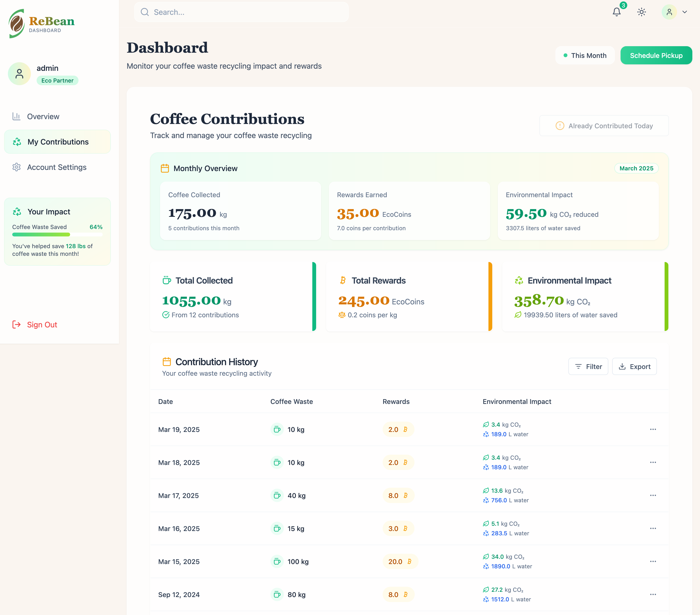Click the Schedule Pickup button
The height and width of the screenshot is (615, 700).
point(656,56)
